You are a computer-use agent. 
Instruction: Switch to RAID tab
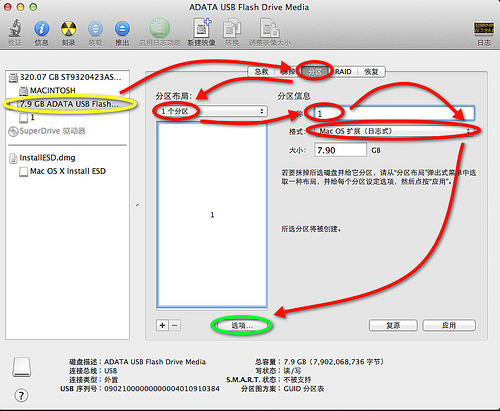tap(343, 71)
